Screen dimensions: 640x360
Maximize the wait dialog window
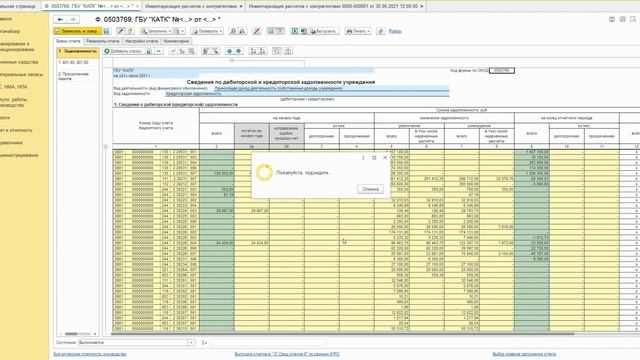point(374,158)
